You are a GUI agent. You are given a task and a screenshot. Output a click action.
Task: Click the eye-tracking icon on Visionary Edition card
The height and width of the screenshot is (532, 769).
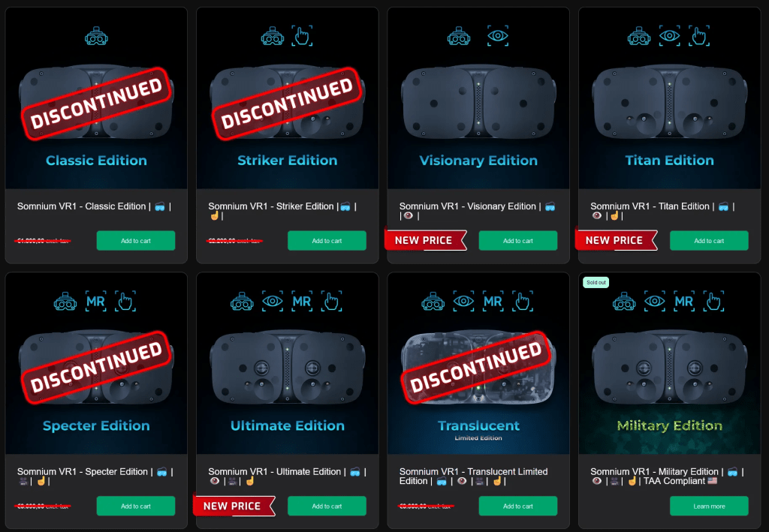coord(498,36)
